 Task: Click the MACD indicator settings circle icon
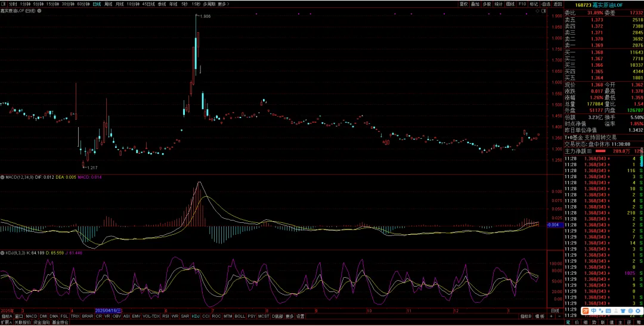[2, 177]
